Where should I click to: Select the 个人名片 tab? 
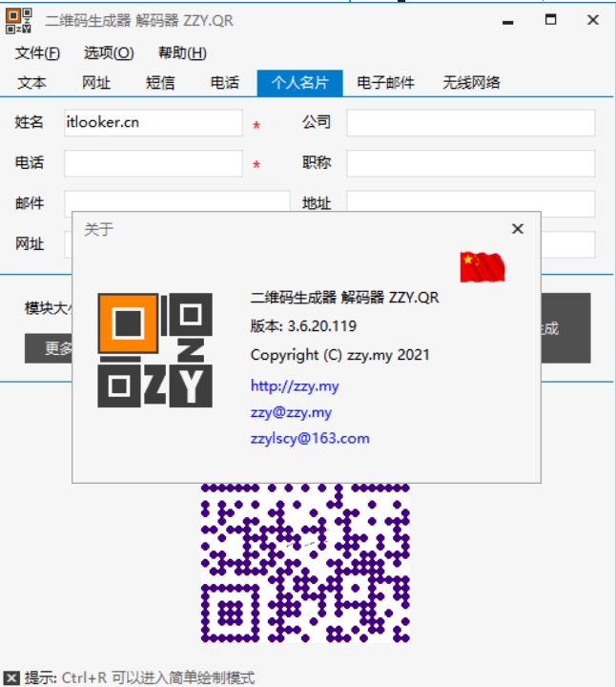(x=300, y=82)
